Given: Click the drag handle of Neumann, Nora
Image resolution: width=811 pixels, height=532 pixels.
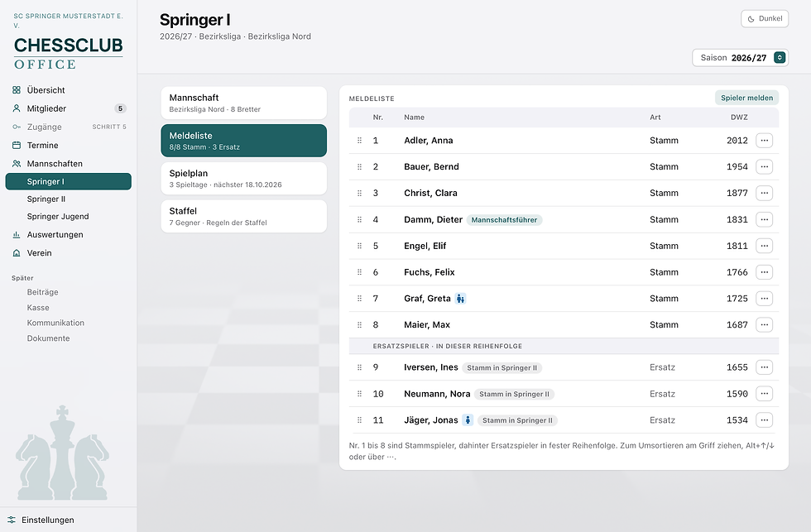Looking at the screenshot, I should tap(359, 394).
